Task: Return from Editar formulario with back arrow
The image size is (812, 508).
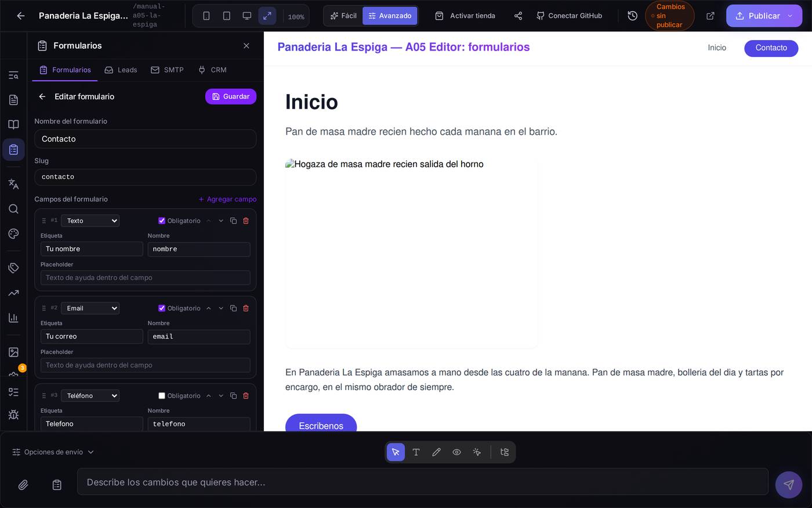Action: pyautogui.click(x=42, y=96)
